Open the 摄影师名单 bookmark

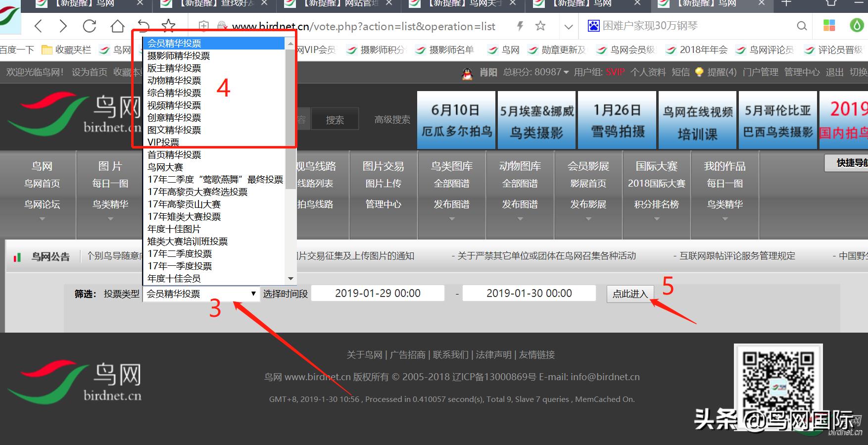point(444,49)
